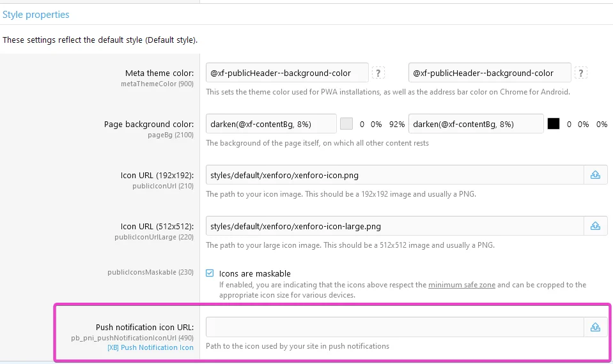Click help icon beside second Meta theme color field
The height and width of the screenshot is (364, 613).
tap(580, 73)
